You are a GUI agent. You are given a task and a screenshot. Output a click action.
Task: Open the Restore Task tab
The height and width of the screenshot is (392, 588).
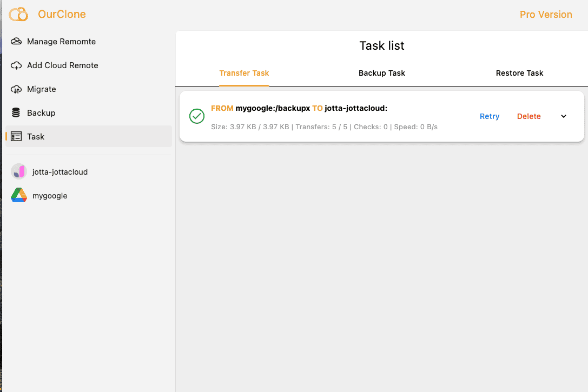[519, 73]
